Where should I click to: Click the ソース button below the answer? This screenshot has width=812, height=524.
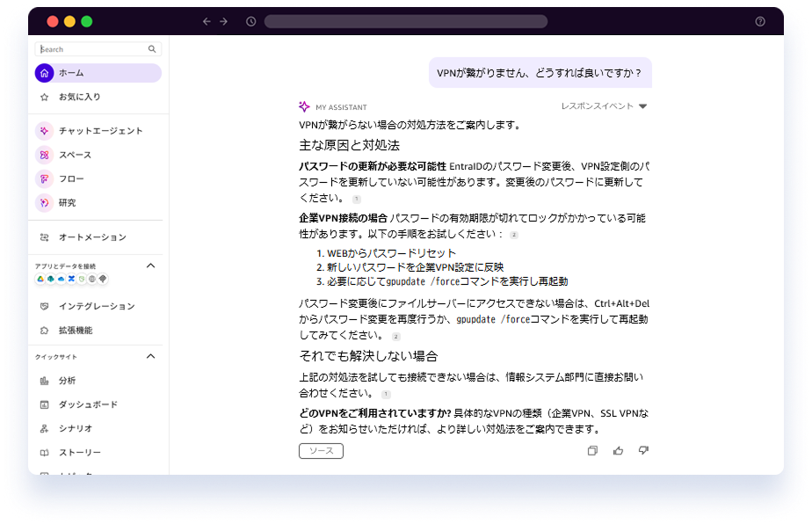tap(320, 450)
